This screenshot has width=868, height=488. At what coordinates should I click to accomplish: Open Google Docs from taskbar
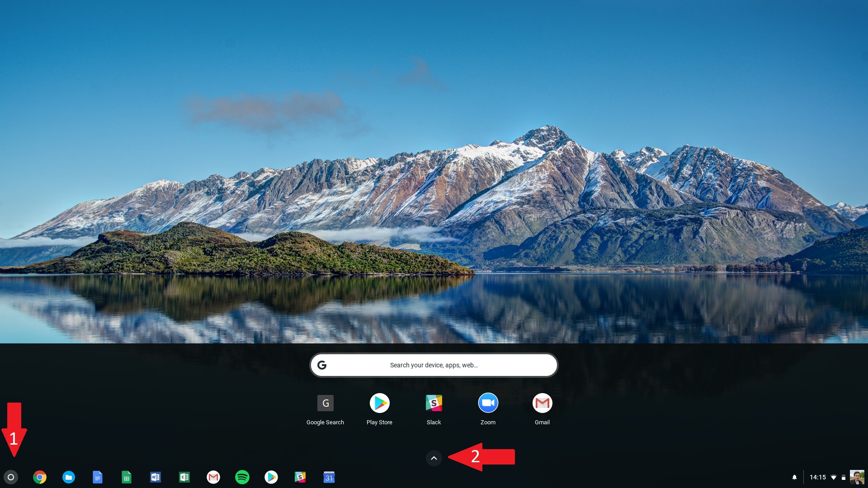click(98, 477)
